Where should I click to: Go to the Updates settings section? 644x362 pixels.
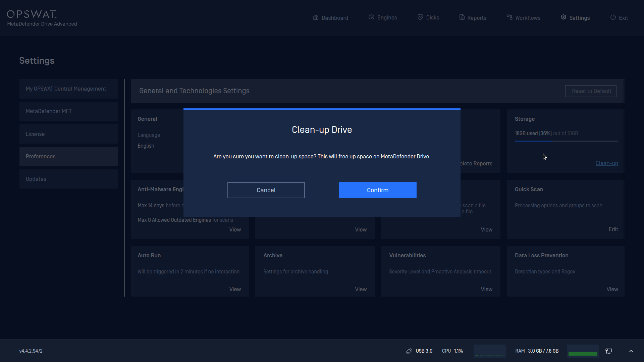(x=68, y=179)
